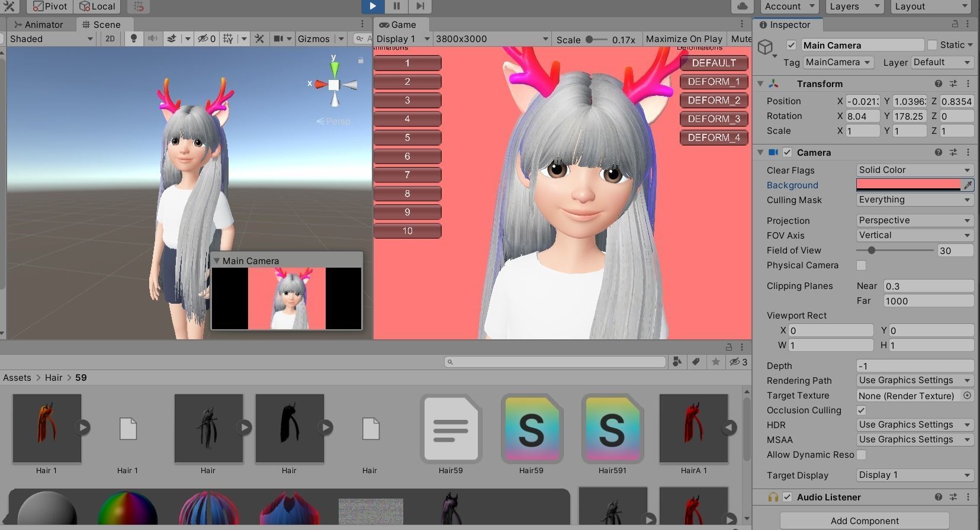Open the Layout dropdown
Image resolution: width=980 pixels, height=530 pixels.
tap(931, 6)
